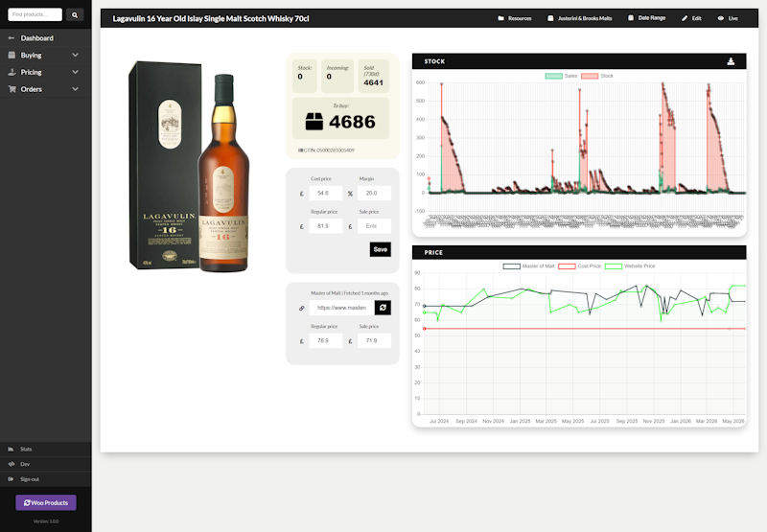767x532 pixels.
Task: Open the Date Range picker
Action: [x=646, y=18]
